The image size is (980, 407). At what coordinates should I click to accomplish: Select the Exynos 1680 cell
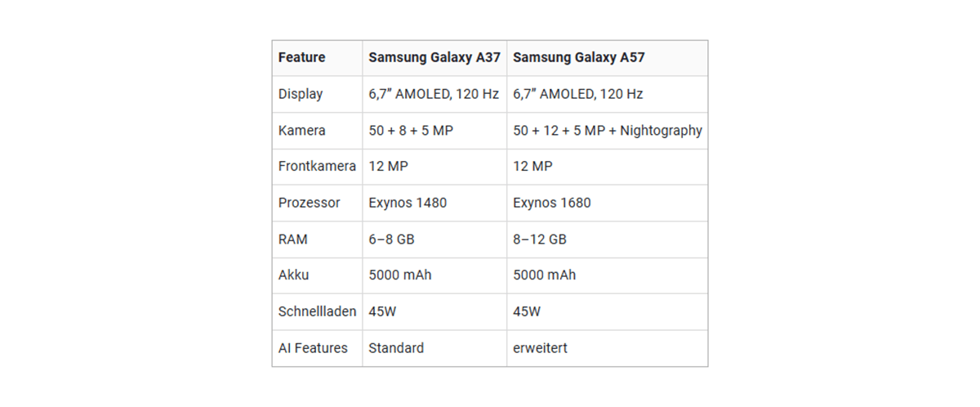pyautogui.click(x=552, y=203)
